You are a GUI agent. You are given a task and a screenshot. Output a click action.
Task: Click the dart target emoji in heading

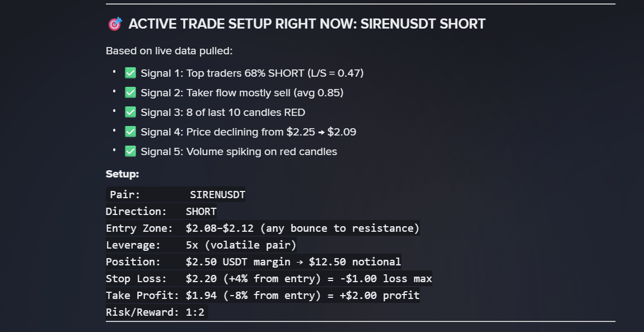click(114, 24)
